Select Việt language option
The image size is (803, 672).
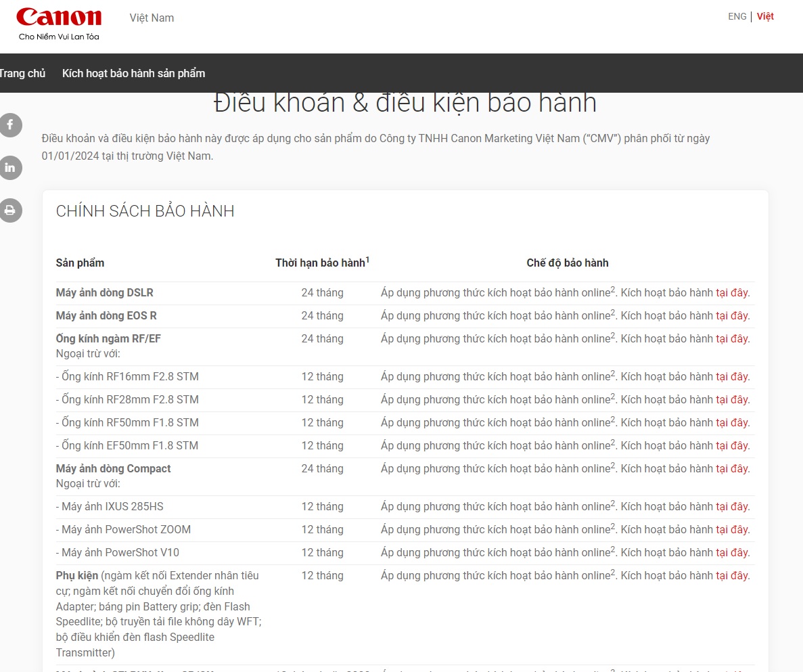[765, 16]
